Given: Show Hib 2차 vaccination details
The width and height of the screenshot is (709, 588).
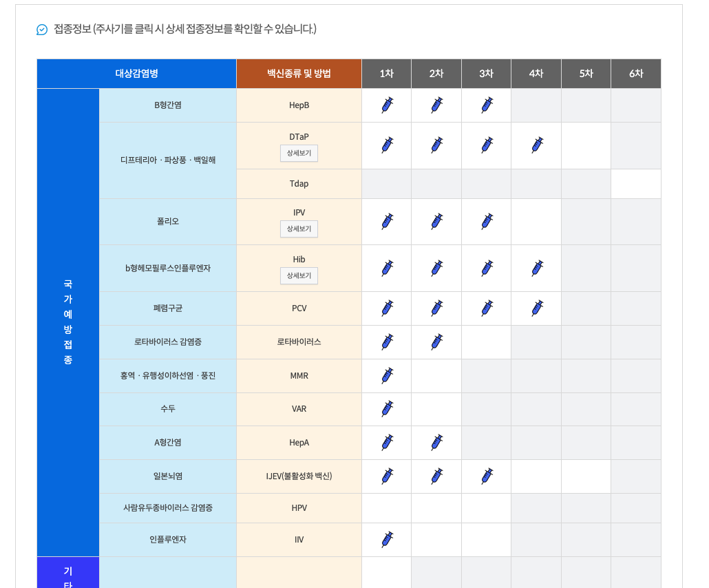Looking at the screenshot, I should coord(437,269).
